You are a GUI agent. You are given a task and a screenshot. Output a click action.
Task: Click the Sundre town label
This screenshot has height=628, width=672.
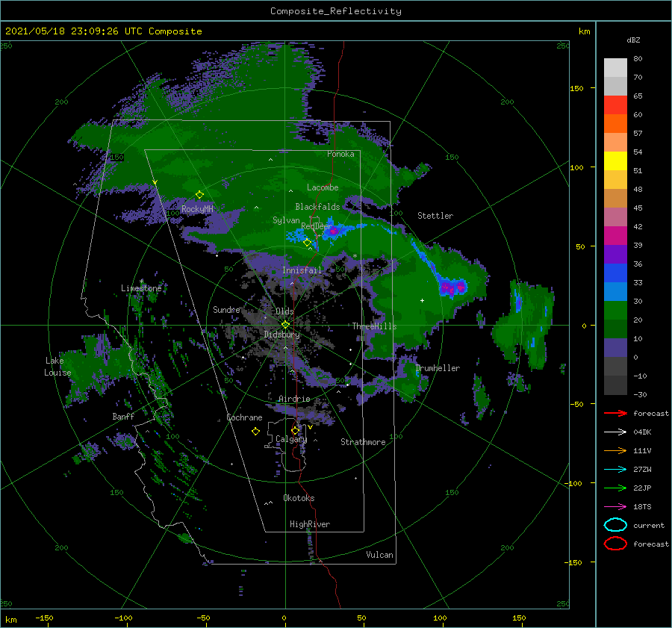(226, 309)
